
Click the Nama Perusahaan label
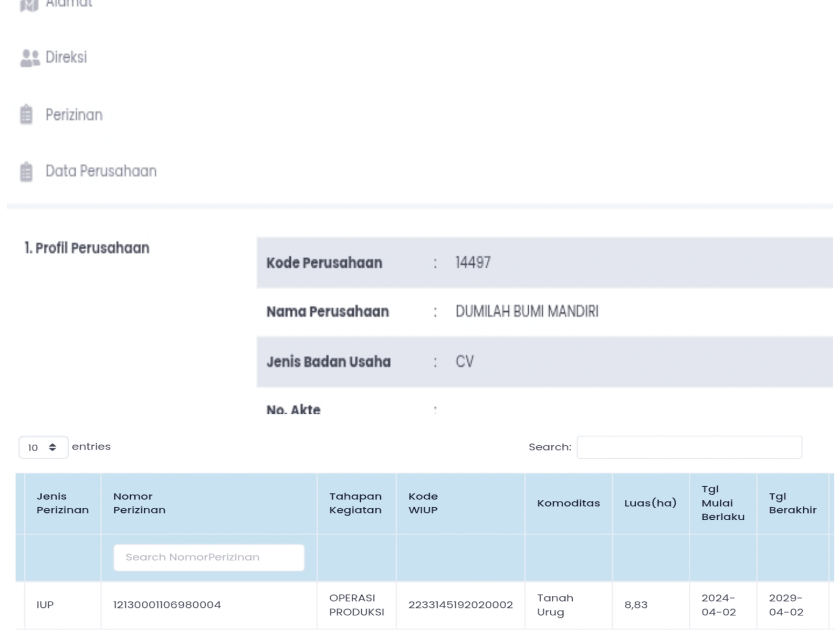coord(328,311)
